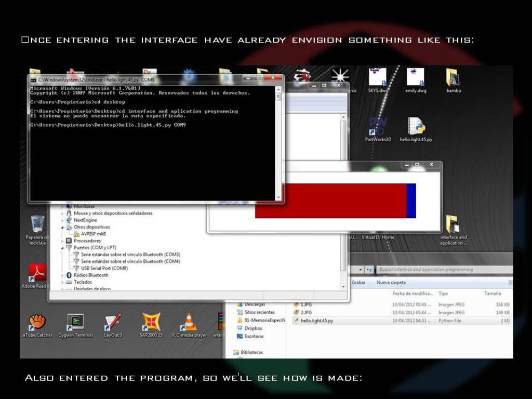Expand the Monitores node in Device Manager
Screen dimensions: 532x399
(62, 206)
